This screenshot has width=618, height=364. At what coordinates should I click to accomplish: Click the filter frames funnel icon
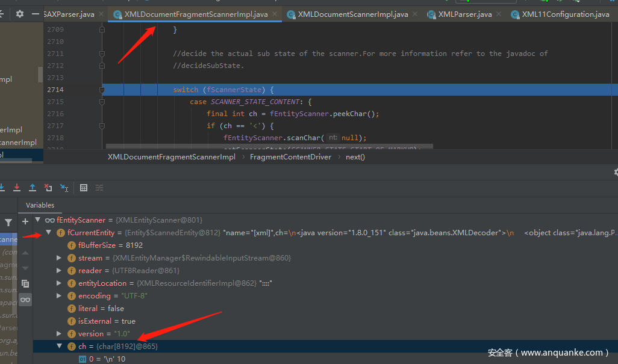tap(8, 223)
